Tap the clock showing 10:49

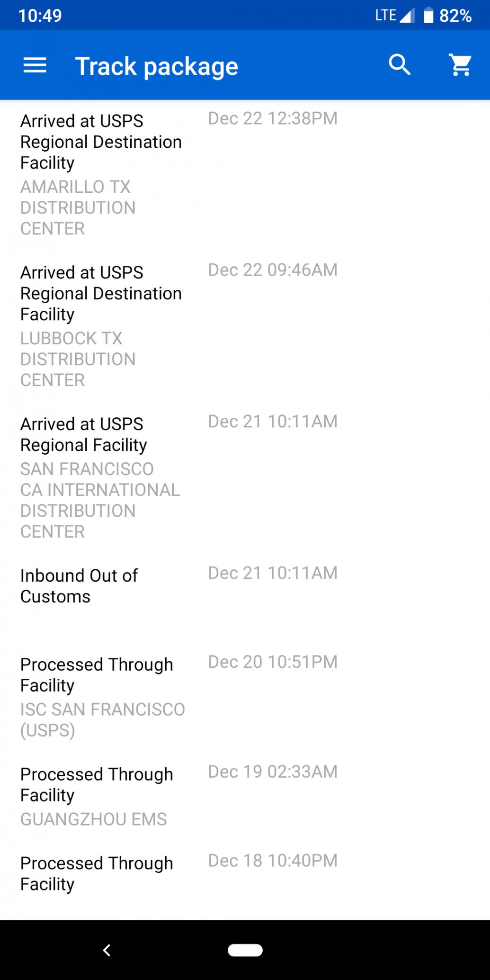coord(40,16)
